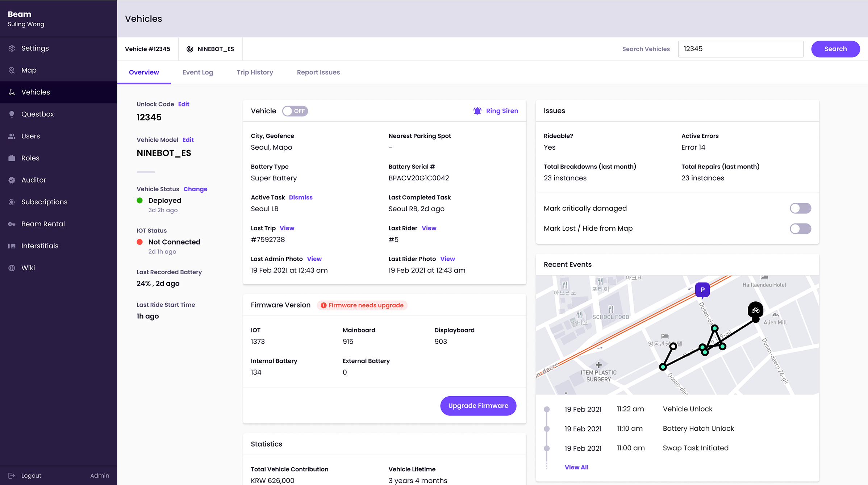Viewport: 868px width, 485px height.
Task: Open the Report Issues tab
Action: tap(318, 72)
